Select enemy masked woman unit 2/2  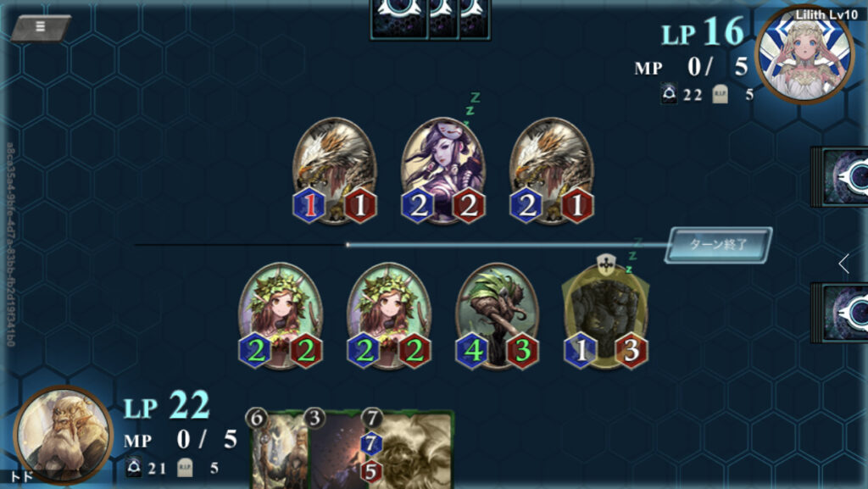pos(442,171)
